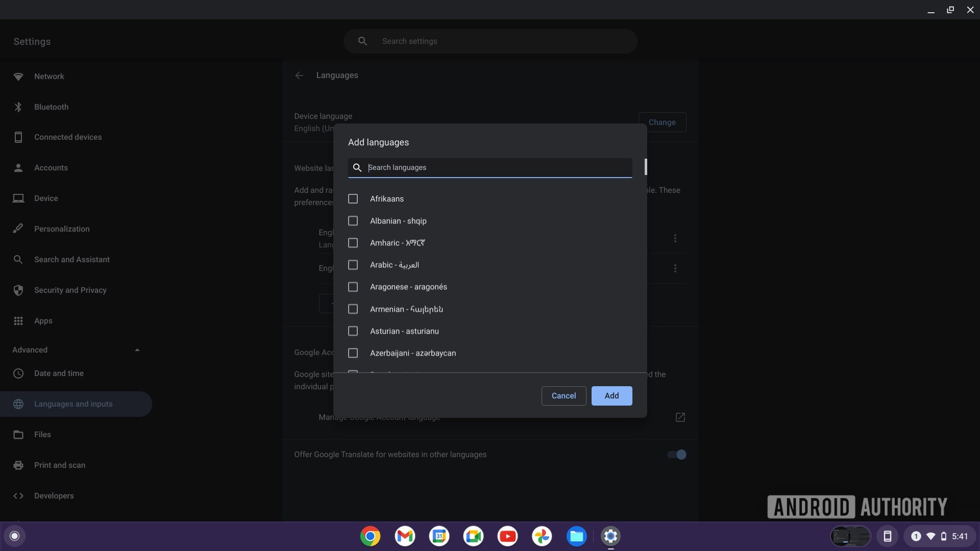
Task: Click the network status icon in system tray
Action: click(x=931, y=536)
